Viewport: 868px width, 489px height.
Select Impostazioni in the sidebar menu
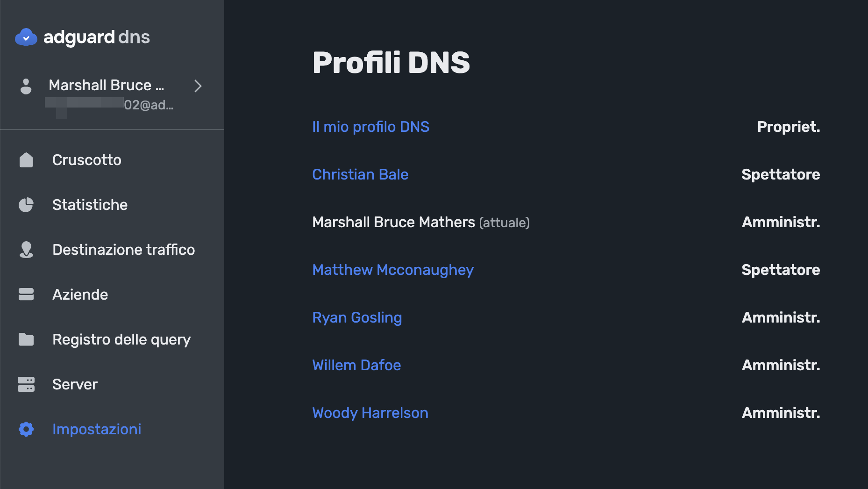pos(97,429)
